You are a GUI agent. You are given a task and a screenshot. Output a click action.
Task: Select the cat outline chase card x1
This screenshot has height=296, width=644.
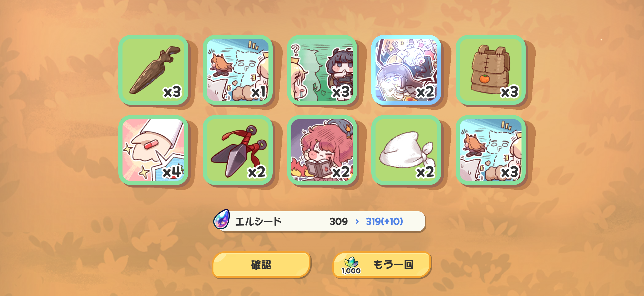pos(238,70)
